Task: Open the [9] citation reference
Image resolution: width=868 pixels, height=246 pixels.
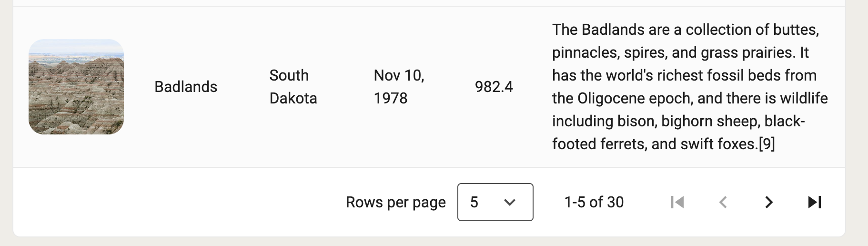Action: tap(767, 144)
